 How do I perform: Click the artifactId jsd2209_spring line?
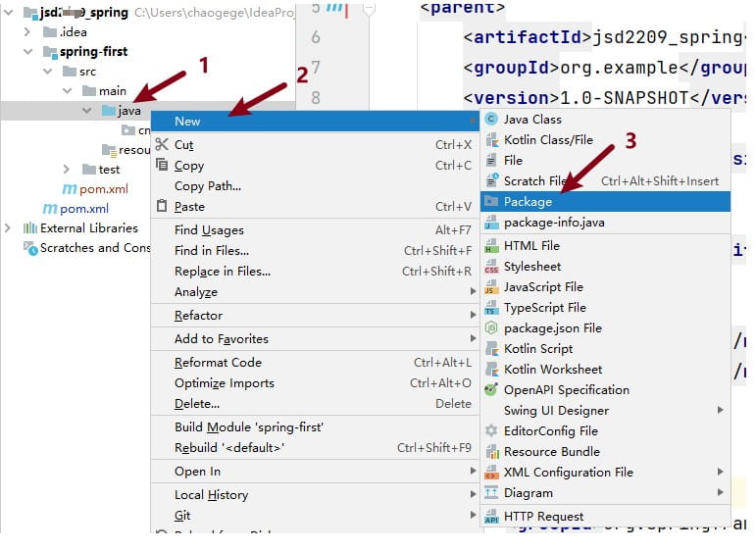coord(605,37)
